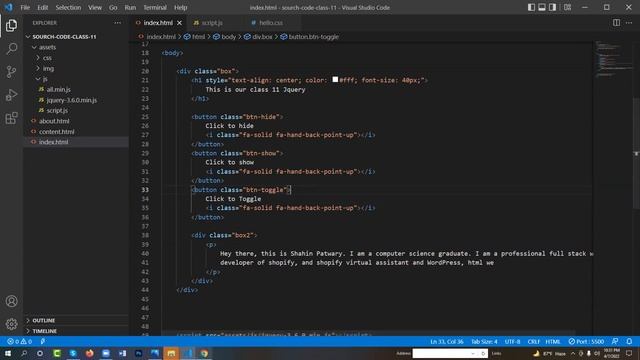The width and height of the screenshot is (640, 360).
Task: Open Skype from the taskbar
Action: [73, 353]
